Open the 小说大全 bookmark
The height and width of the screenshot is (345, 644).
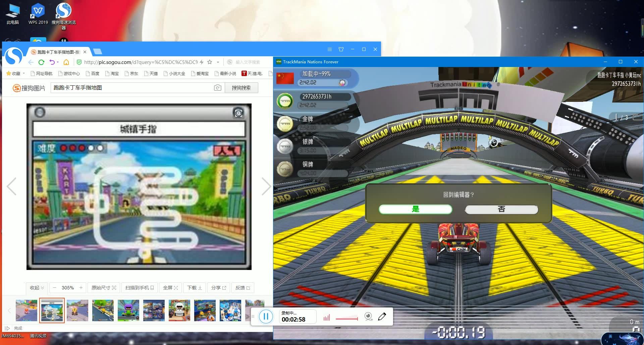point(174,73)
